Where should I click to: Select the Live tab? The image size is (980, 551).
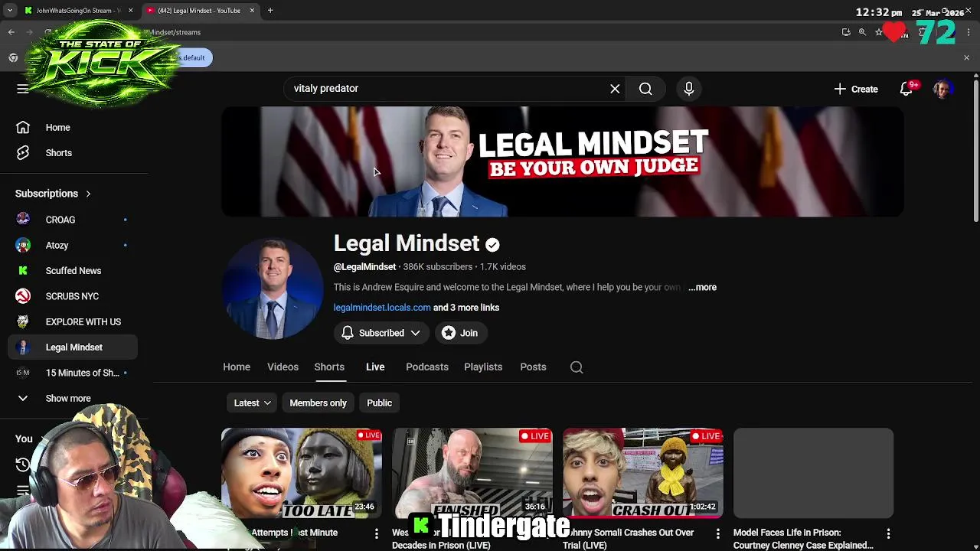point(375,367)
